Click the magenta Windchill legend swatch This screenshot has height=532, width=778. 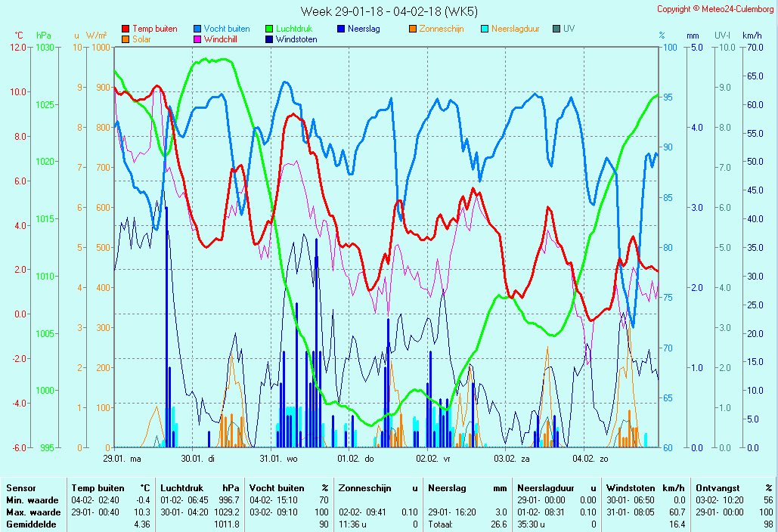[197, 39]
